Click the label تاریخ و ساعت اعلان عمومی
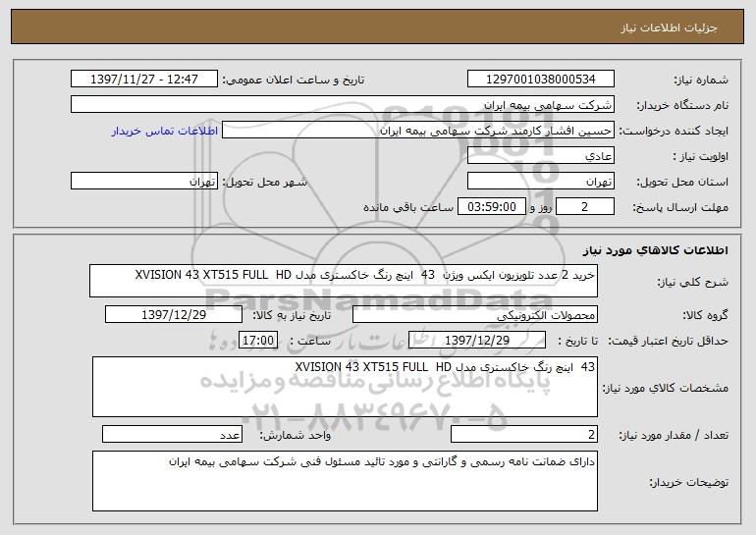This screenshot has height=535, width=756. (294, 80)
